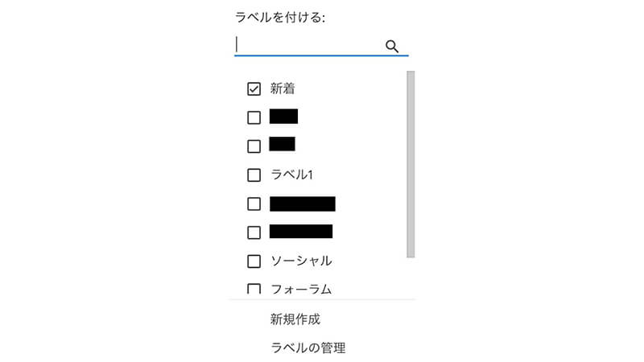
Task: Select the ソーシャル label text
Action: [x=301, y=261]
